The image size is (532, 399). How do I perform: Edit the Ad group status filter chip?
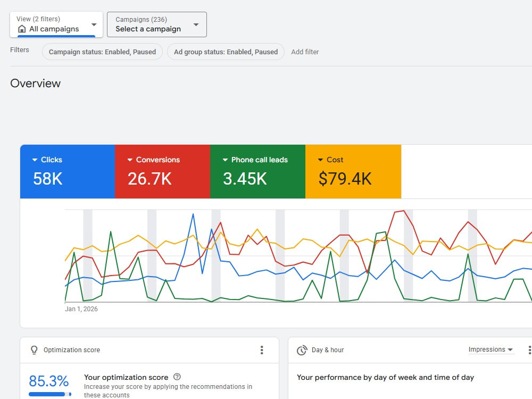226,52
